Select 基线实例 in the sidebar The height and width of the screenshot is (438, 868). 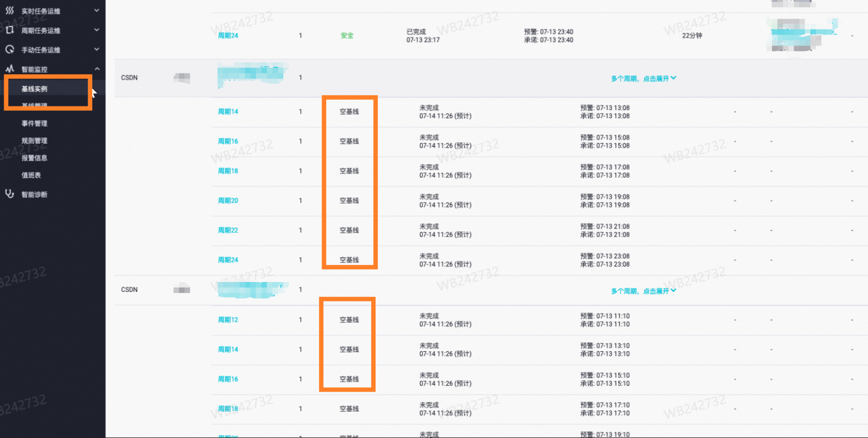(x=34, y=89)
